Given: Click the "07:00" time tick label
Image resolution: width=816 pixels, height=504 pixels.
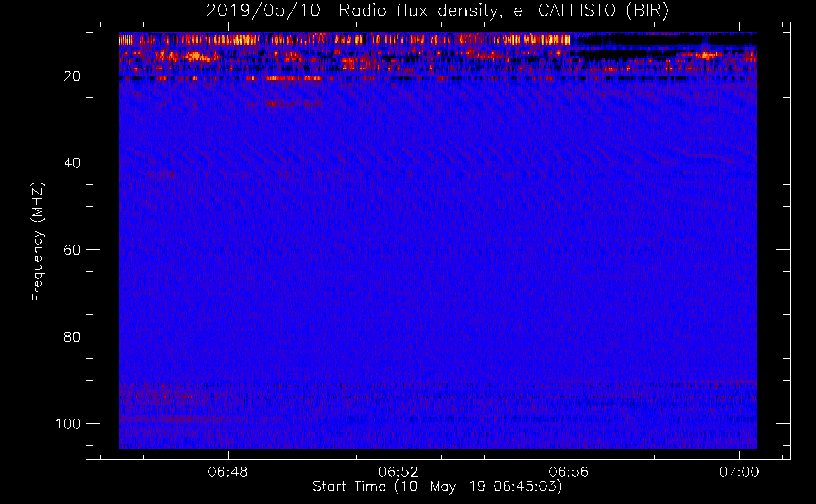Looking at the screenshot, I should 739,472.
